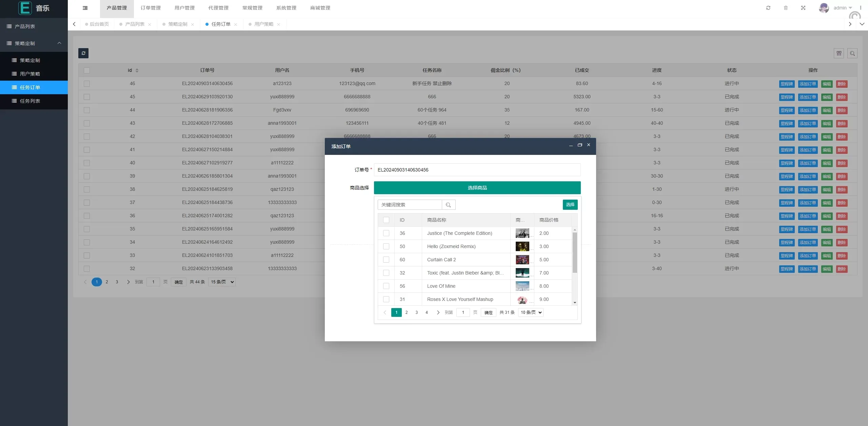Image resolution: width=868 pixels, height=426 pixels.
Task: Toggle select-all checkbox in product table header
Action: coord(386,220)
